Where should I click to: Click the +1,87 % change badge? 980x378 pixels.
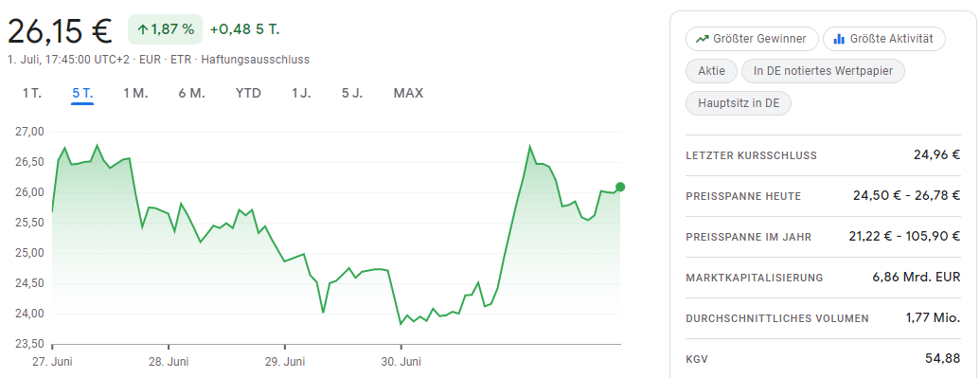point(165,29)
